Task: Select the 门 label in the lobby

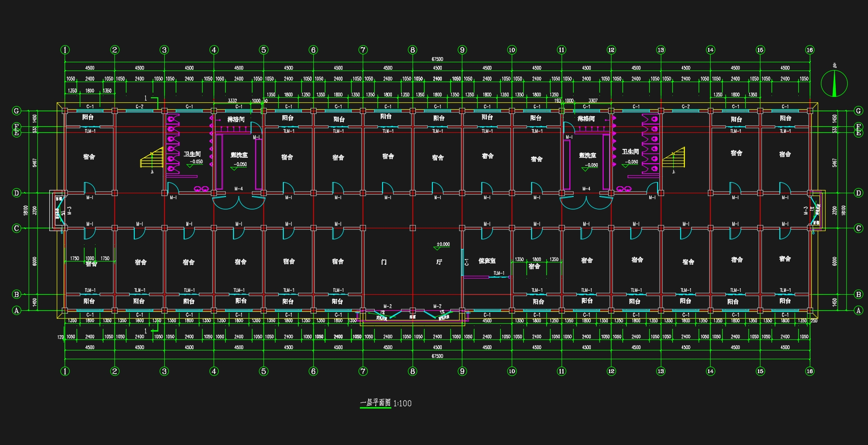Action: coord(384,262)
